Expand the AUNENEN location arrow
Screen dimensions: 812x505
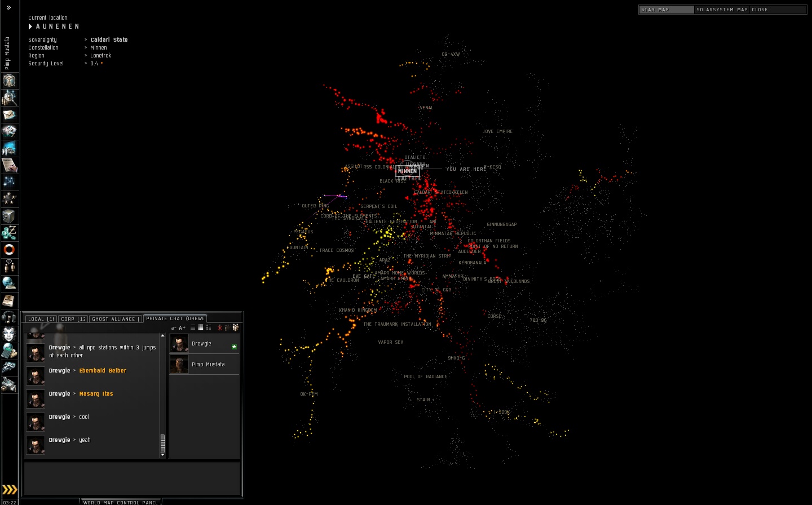(x=30, y=26)
